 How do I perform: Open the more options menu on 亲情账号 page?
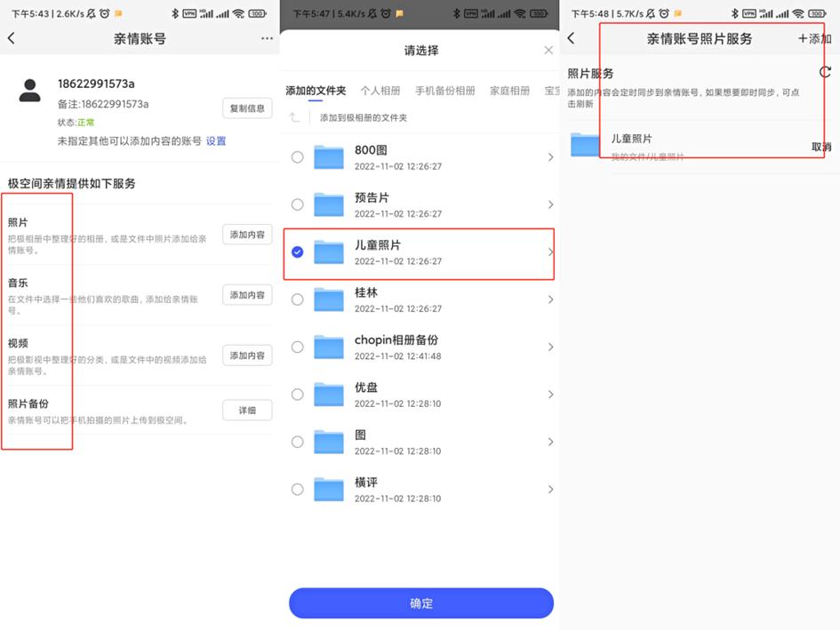point(266,38)
